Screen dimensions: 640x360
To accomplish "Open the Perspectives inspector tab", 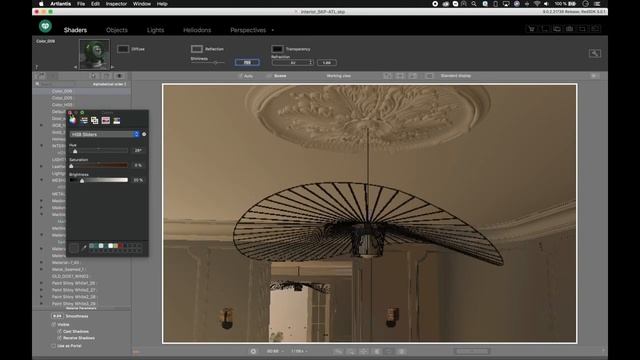I will [x=248, y=30].
